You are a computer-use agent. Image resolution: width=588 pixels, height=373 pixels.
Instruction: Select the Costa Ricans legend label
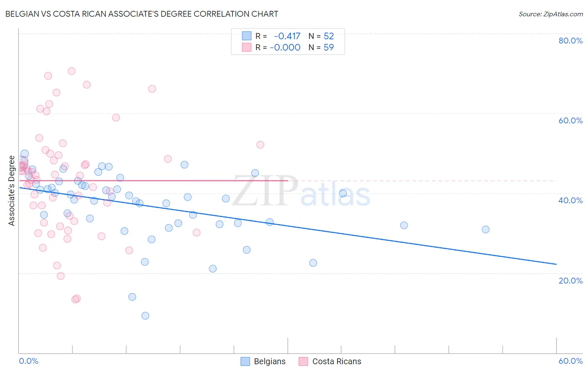coord(337,361)
